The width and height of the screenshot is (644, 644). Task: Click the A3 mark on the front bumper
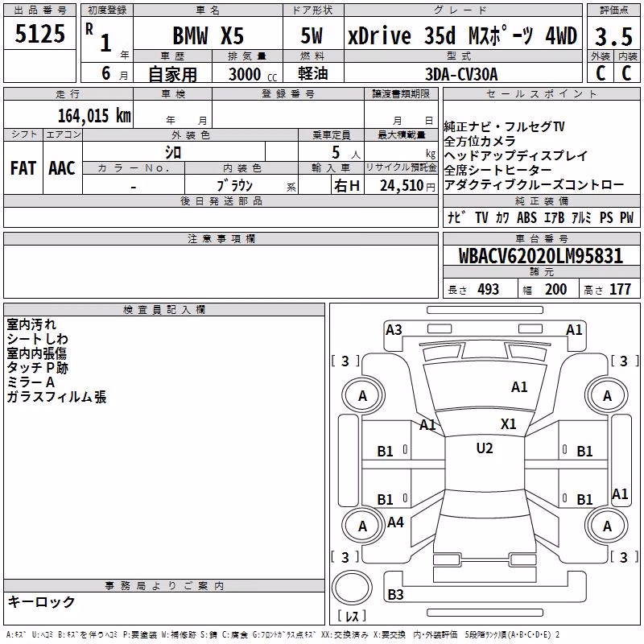(x=394, y=330)
